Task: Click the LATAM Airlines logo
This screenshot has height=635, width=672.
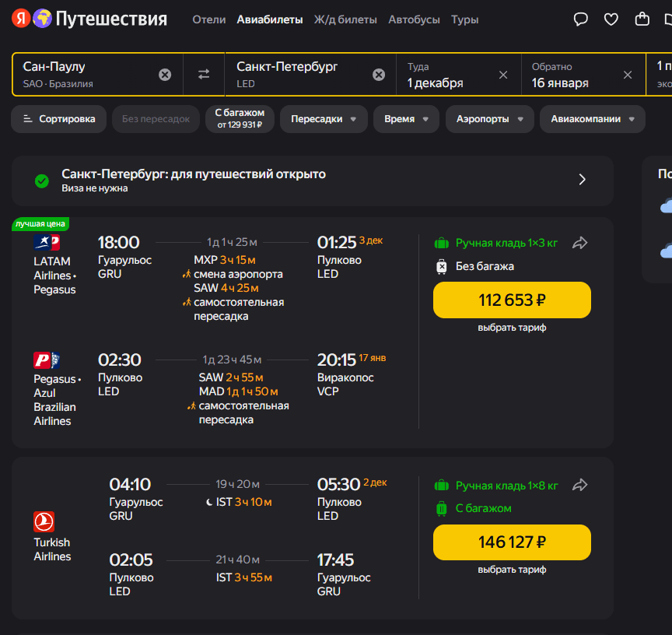Action: (46, 242)
